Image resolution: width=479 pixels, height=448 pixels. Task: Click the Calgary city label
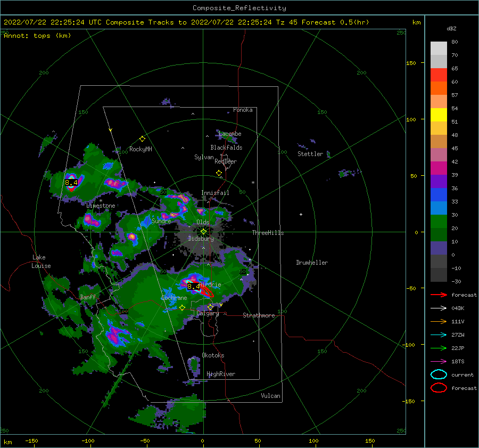pos(208,313)
